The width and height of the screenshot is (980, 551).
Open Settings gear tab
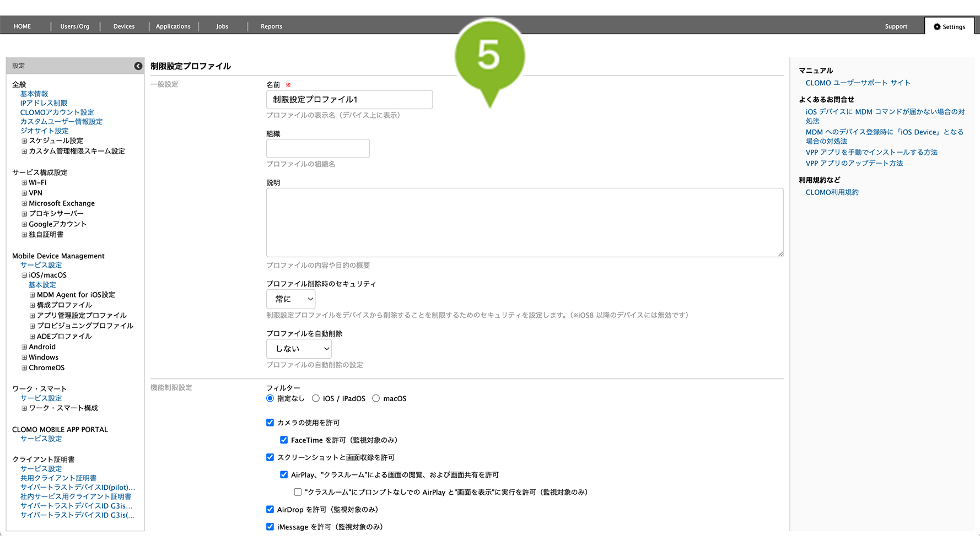coord(949,26)
